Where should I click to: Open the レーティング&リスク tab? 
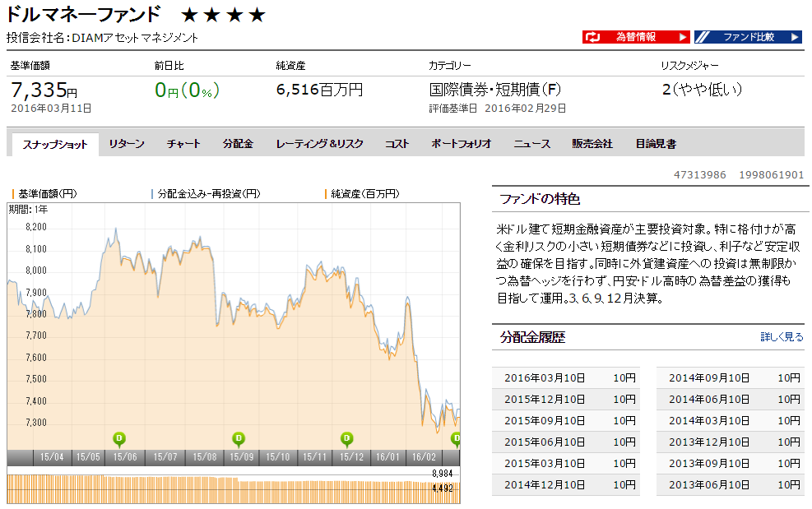coord(319,143)
